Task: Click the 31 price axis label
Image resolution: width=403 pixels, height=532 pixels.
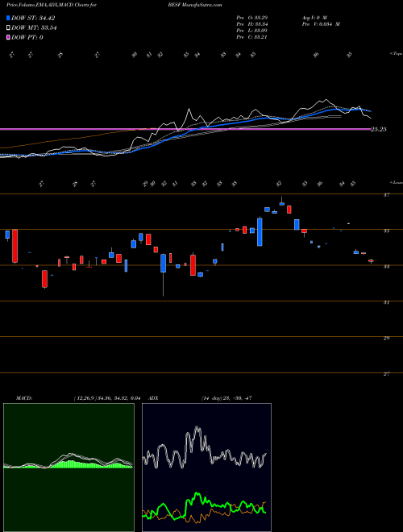Action: 386,302
